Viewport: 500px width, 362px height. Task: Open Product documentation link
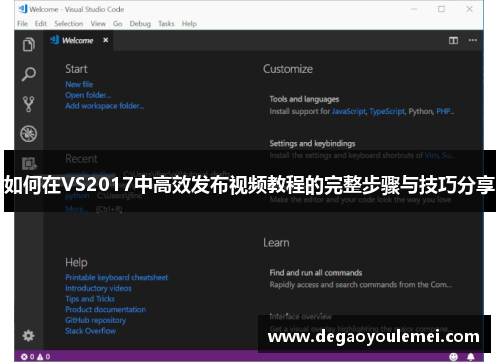pyautogui.click(x=106, y=309)
